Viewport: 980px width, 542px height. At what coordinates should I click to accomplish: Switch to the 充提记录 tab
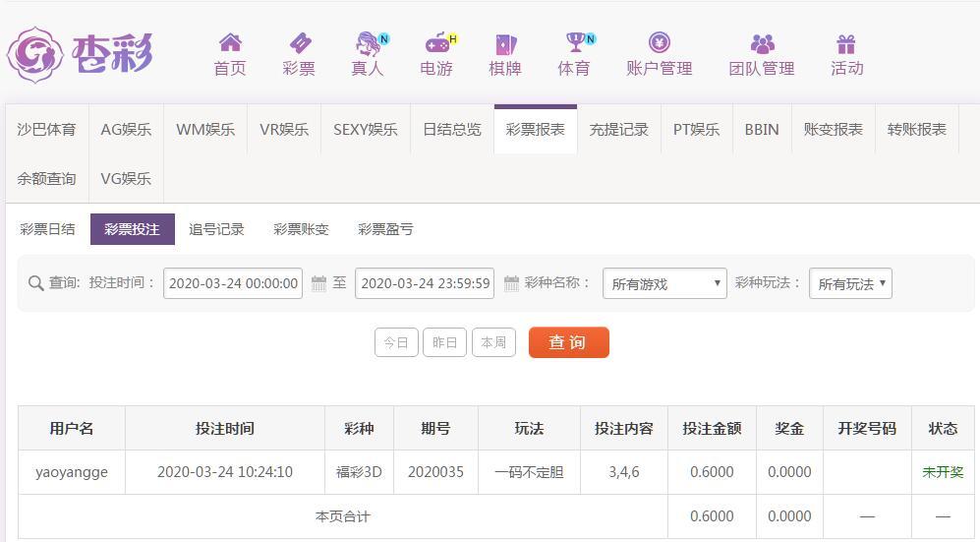[x=618, y=130]
